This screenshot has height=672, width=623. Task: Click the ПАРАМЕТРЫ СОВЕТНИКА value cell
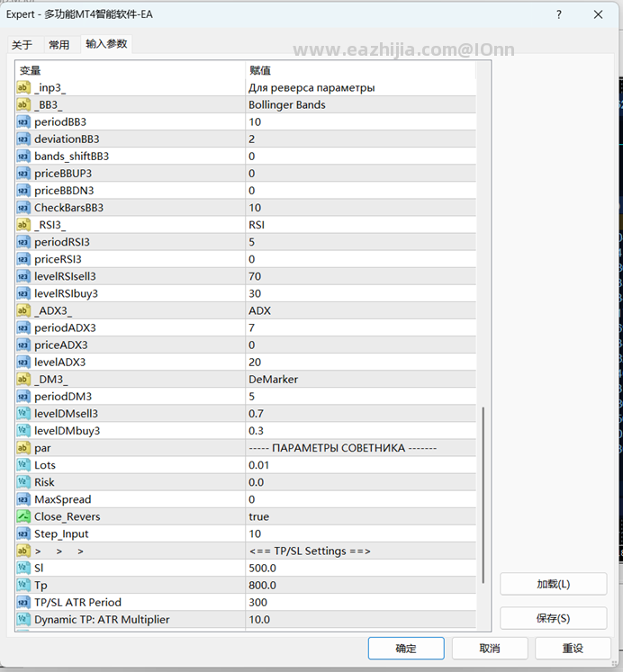click(361, 448)
